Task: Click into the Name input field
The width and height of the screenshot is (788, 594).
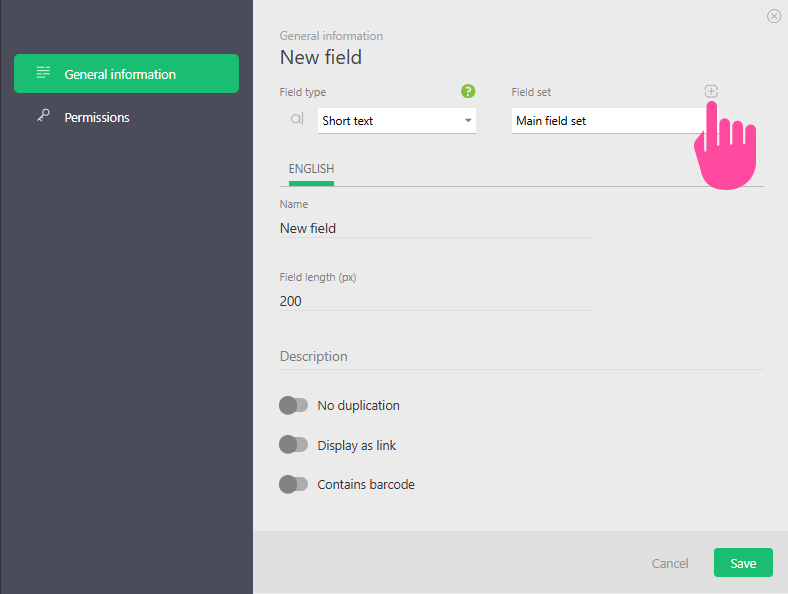Action: coord(436,228)
